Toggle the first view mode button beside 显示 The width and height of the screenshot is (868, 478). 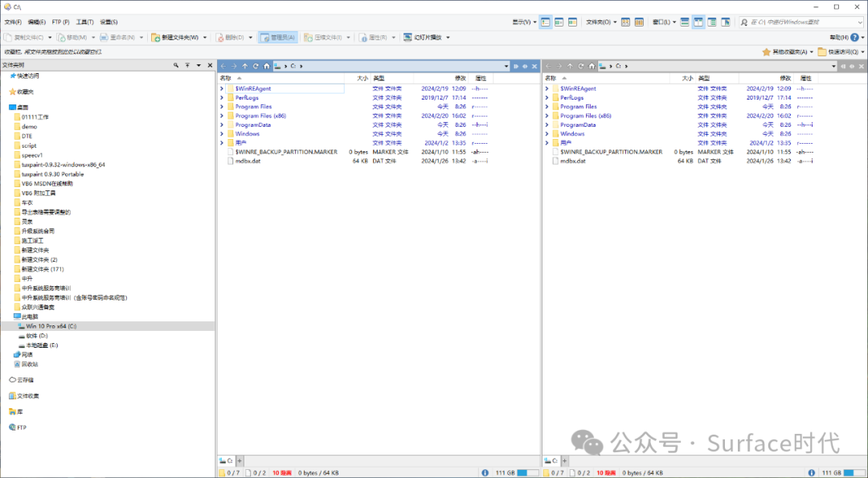click(x=546, y=22)
